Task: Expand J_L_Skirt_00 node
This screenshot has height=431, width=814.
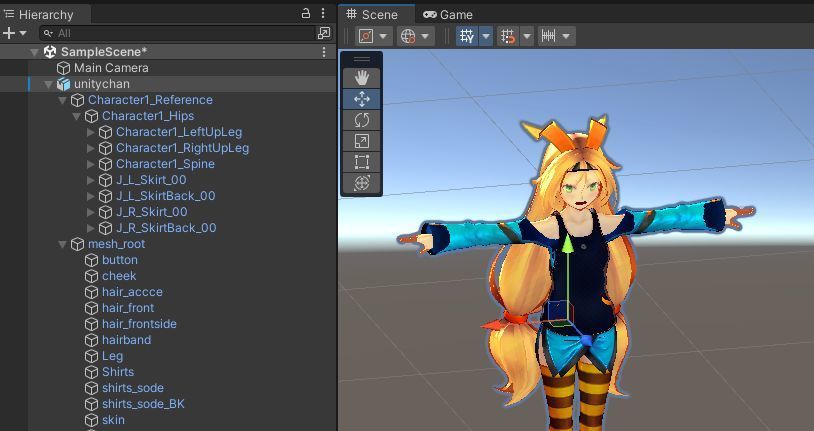Action: 90,180
